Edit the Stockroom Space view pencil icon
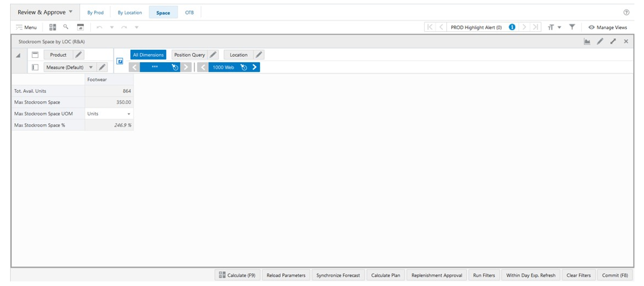Image resolution: width=644 pixels, height=286 pixels. pyautogui.click(x=600, y=41)
